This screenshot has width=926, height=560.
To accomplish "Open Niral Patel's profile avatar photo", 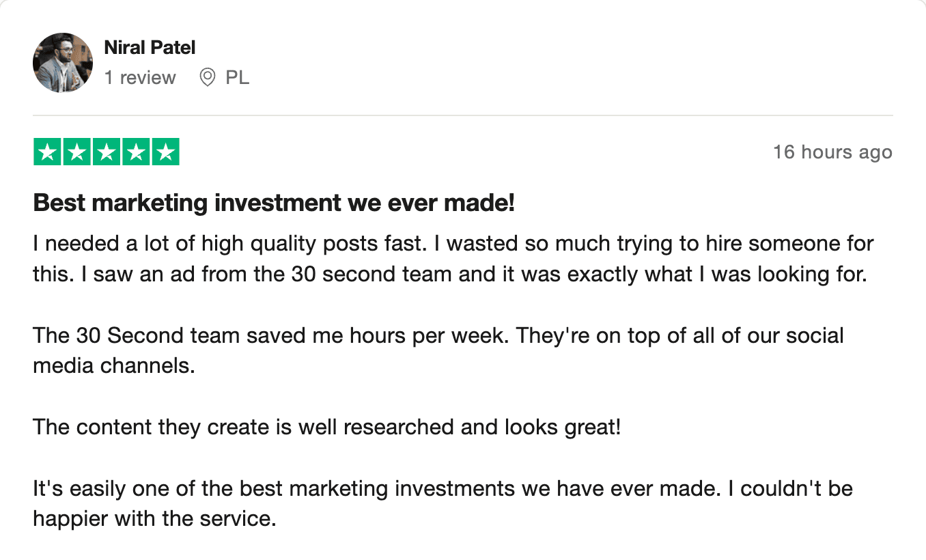I will (x=63, y=63).
